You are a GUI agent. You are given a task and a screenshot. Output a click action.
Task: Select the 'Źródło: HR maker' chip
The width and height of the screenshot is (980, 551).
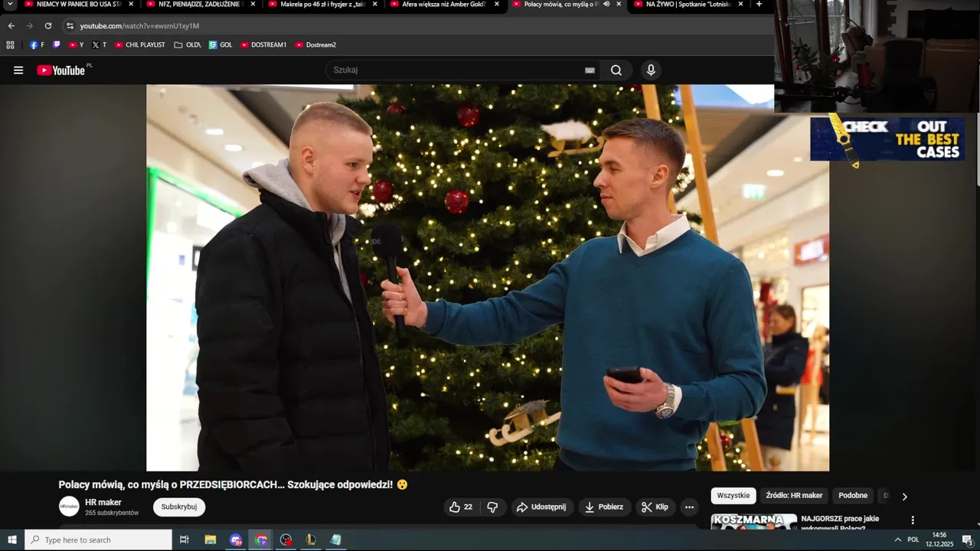point(794,496)
